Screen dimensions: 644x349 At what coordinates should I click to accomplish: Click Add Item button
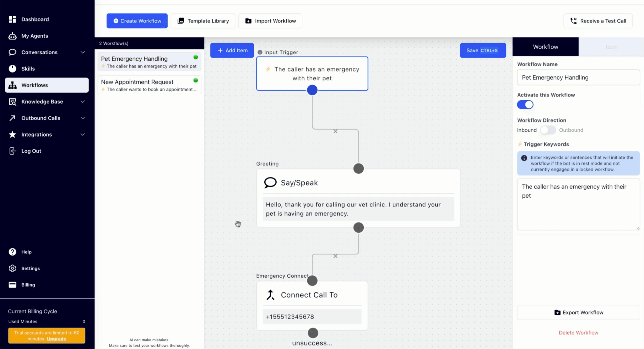pos(232,50)
